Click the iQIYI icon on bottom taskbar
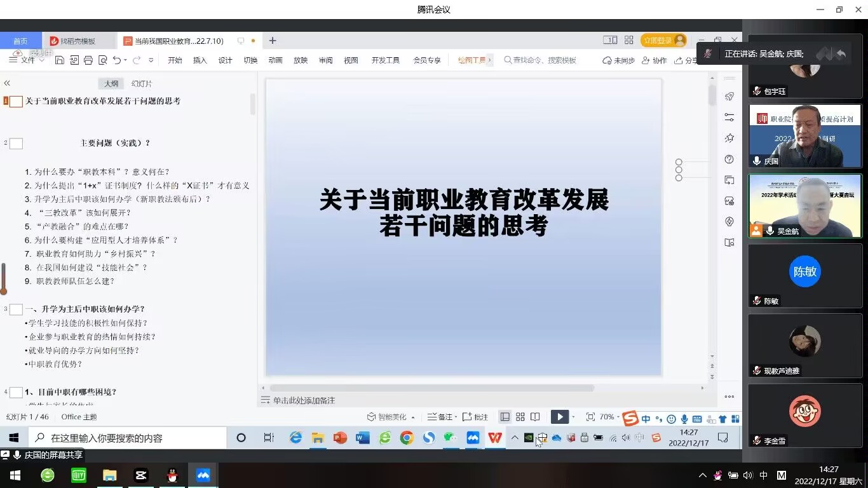Screen dimensions: 868x488 point(79,475)
